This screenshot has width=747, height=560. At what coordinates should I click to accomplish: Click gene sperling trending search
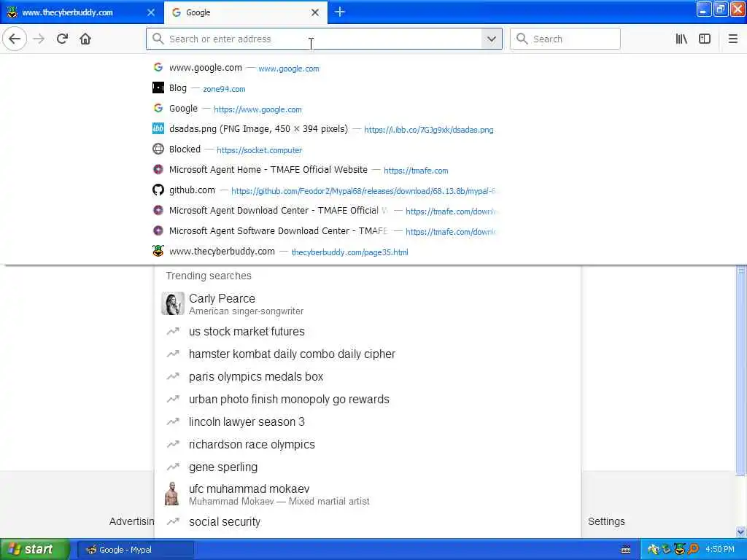pos(368,467)
